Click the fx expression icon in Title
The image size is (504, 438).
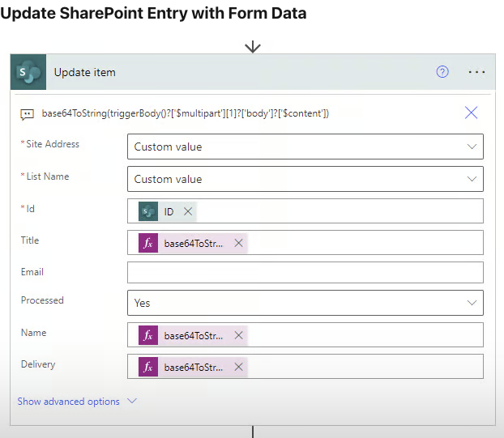coord(148,243)
